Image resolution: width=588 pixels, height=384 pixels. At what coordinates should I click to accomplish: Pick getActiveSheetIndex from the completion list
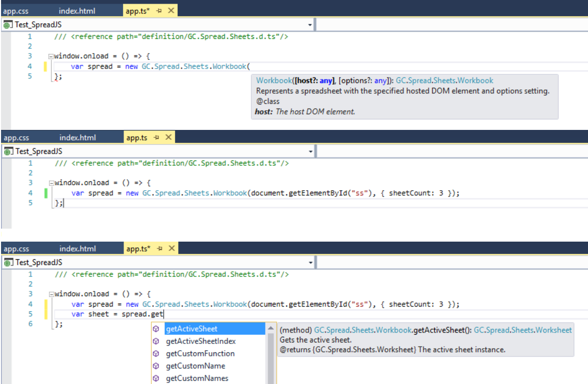click(x=201, y=341)
